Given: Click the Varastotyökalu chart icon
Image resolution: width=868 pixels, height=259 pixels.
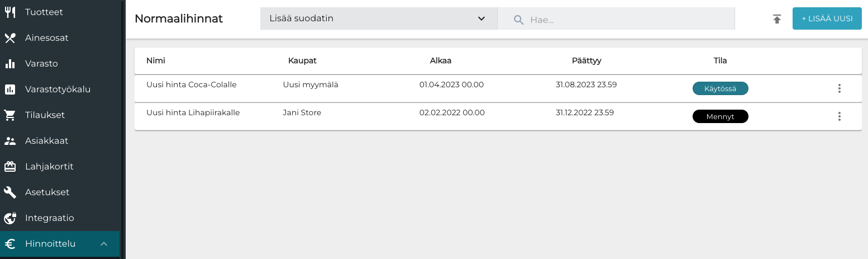Looking at the screenshot, I should pyautogui.click(x=10, y=90).
